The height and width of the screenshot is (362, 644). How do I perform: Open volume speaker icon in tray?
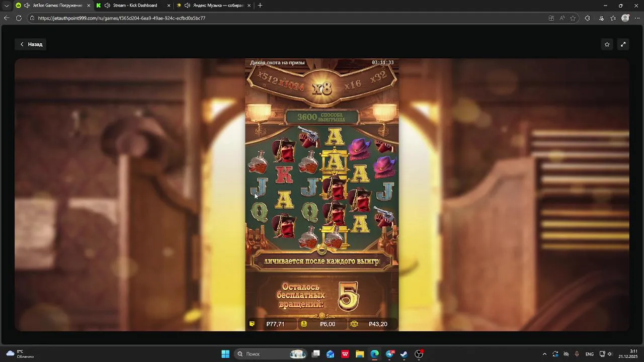click(610, 354)
